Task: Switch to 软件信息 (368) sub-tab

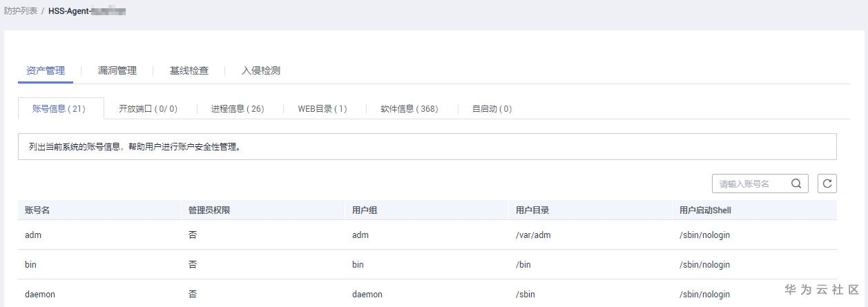Action: [x=409, y=109]
